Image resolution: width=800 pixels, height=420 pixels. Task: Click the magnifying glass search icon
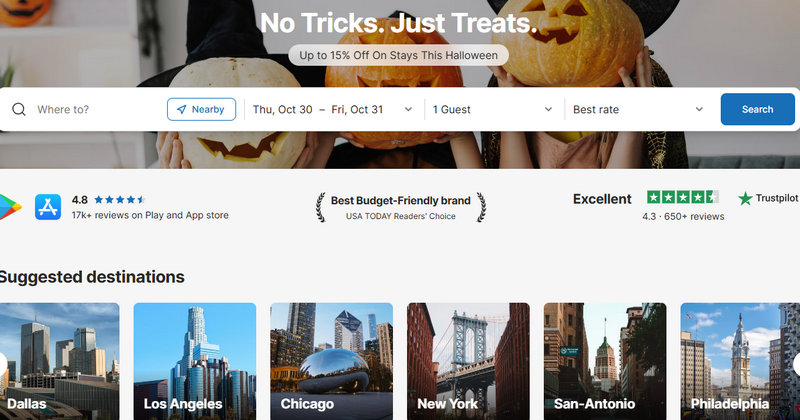19,109
